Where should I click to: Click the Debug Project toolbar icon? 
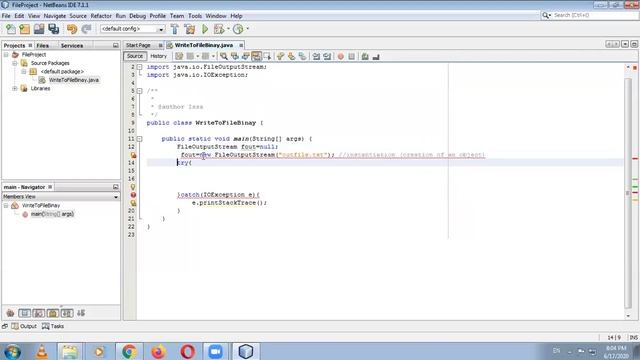(x=219, y=29)
